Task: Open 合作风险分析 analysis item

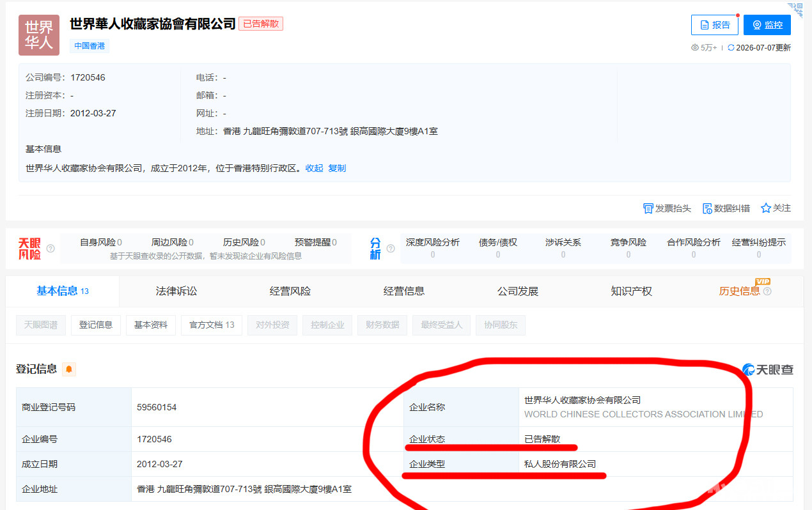Action: coord(694,248)
